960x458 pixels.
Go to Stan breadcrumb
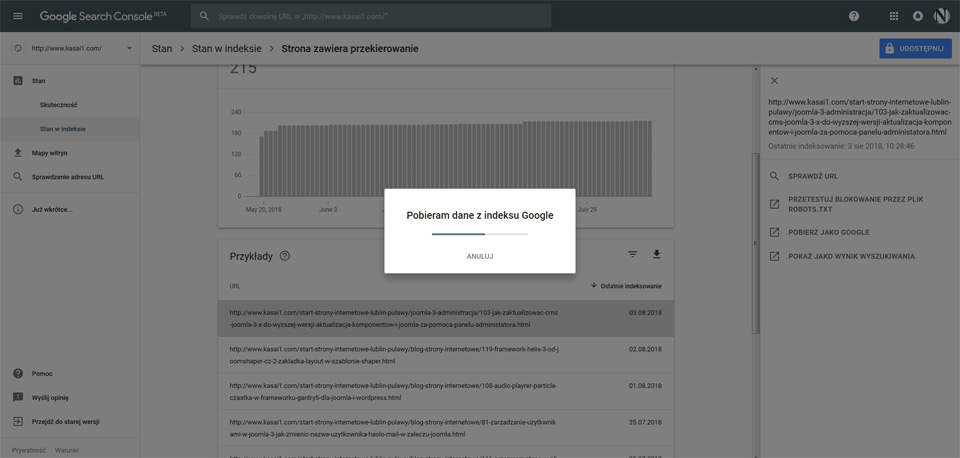(162, 48)
